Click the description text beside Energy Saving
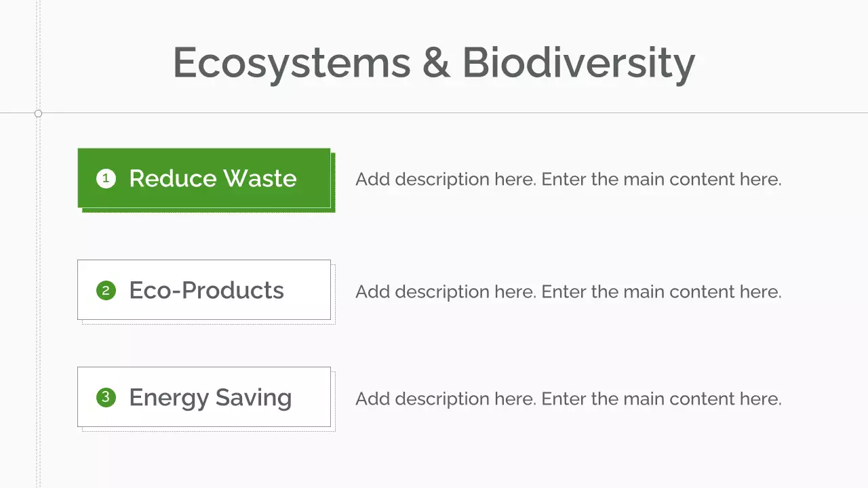 pos(568,399)
